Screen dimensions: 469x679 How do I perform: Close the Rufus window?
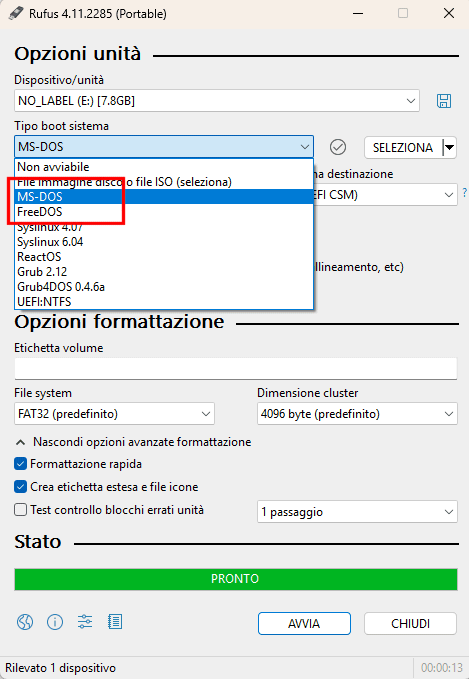[x=449, y=13]
